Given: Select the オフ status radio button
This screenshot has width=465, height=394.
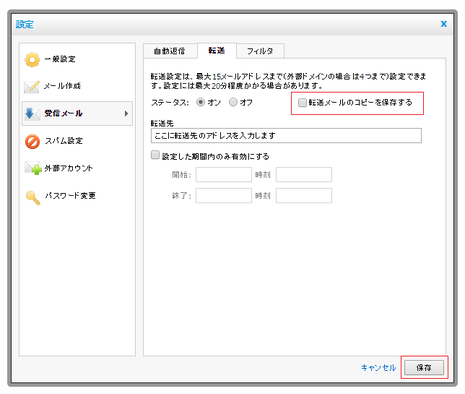Looking at the screenshot, I should 233,102.
